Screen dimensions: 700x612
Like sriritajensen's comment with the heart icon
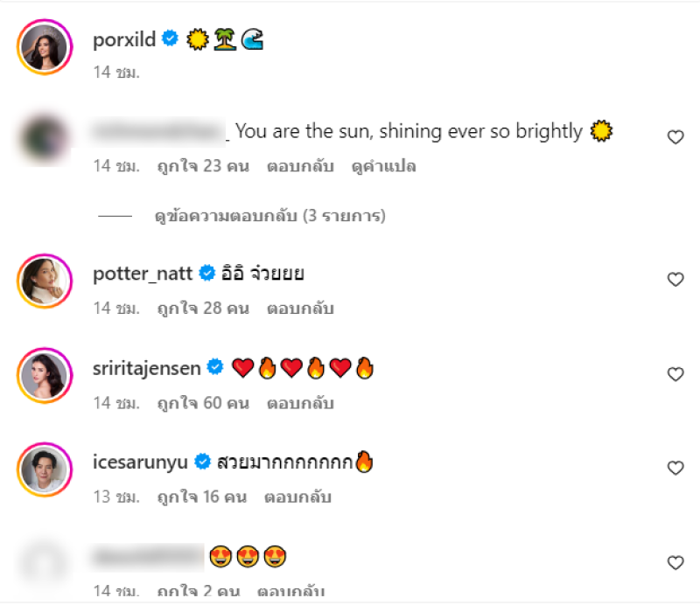(x=675, y=374)
